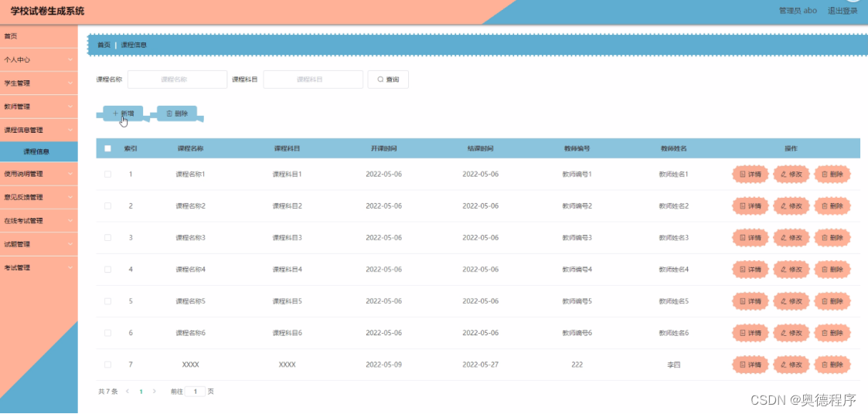
Task: Click the 教师编号3 cell
Action: [577, 237]
